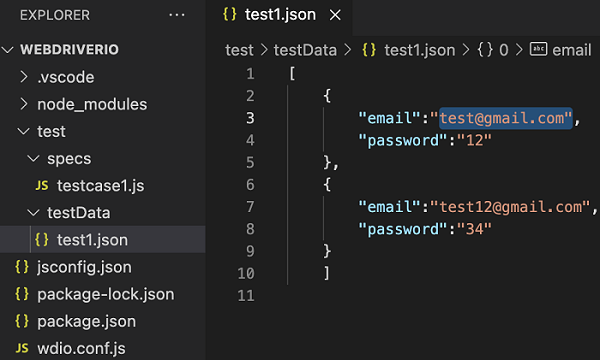Image resolution: width=600 pixels, height=360 pixels.
Task: Click the testData breadcrumb segment
Action: point(305,50)
